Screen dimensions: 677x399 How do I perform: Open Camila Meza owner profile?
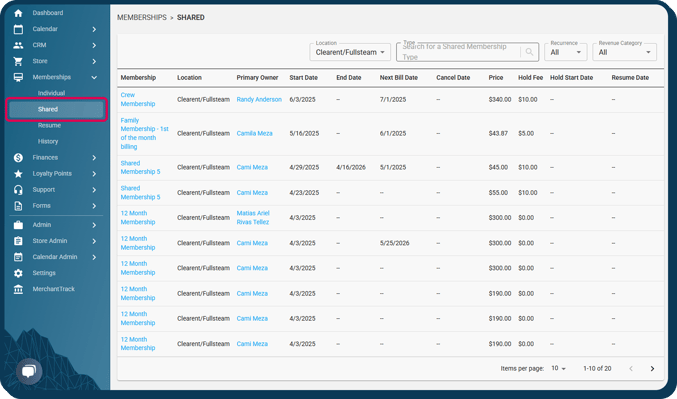(x=254, y=133)
